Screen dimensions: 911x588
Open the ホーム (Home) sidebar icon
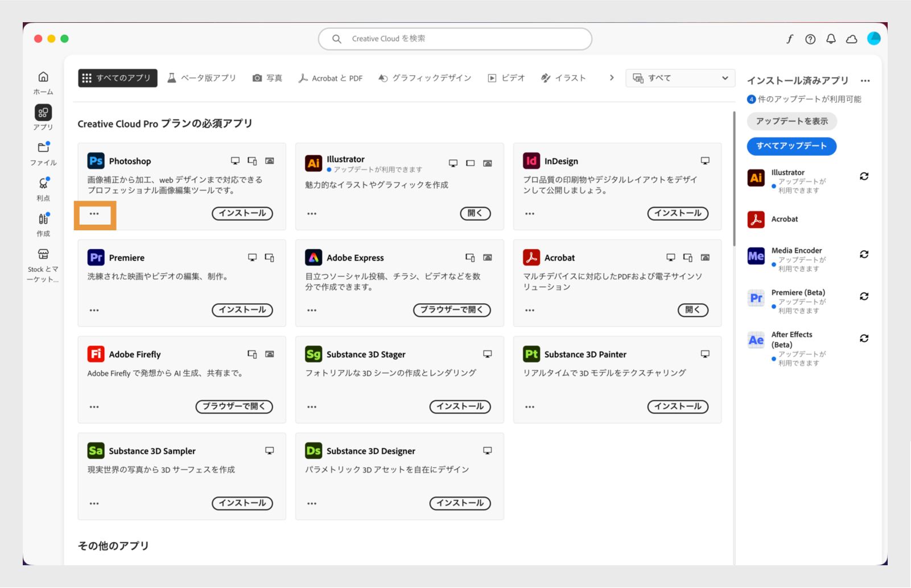pyautogui.click(x=43, y=77)
